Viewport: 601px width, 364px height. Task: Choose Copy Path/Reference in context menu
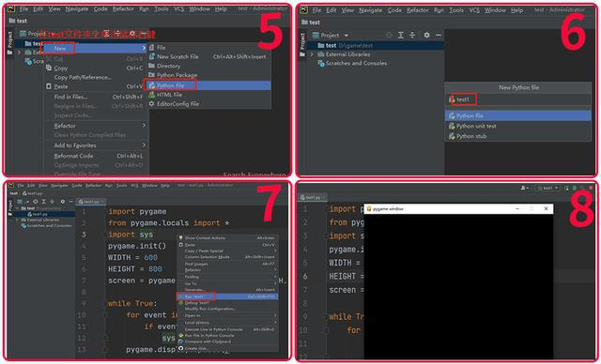click(x=95, y=77)
